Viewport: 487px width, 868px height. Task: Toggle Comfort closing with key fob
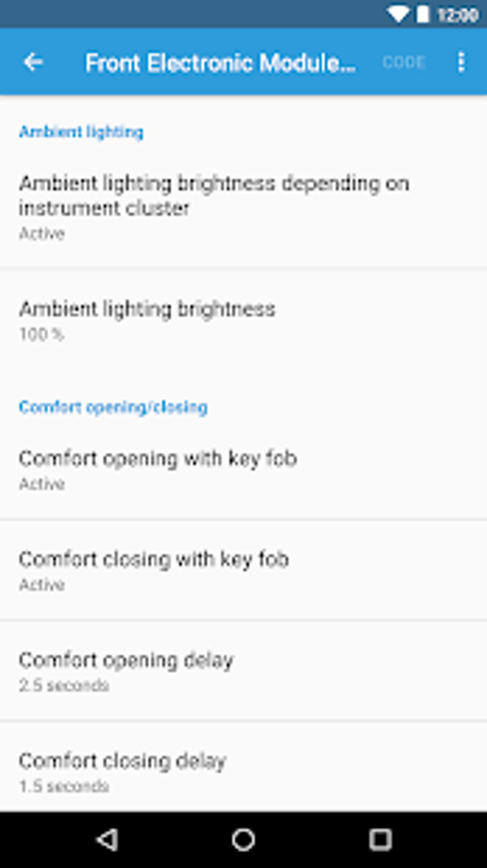tap(243, 571)
